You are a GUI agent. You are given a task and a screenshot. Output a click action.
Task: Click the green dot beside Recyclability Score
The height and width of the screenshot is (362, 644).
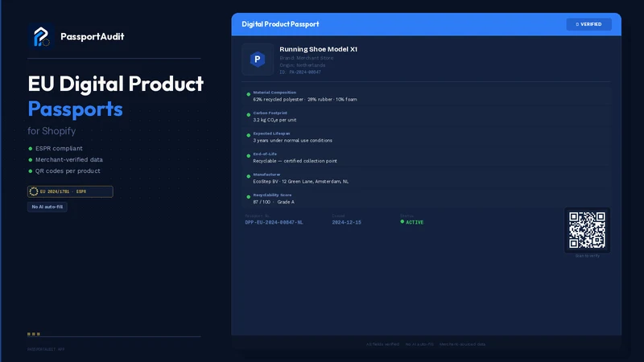pos(249,197)
